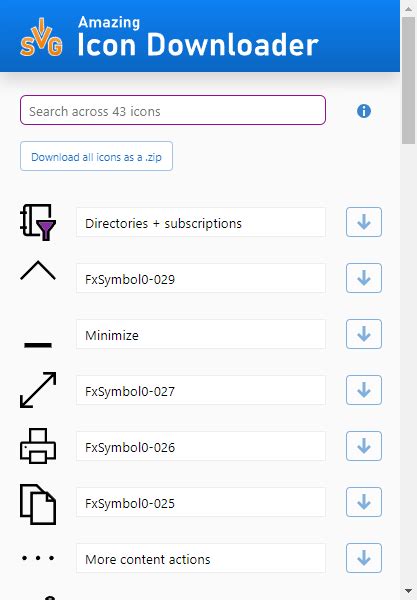
Task: Edit the FxSymbol0-029 name field
Action: click(x=201, y=278)
